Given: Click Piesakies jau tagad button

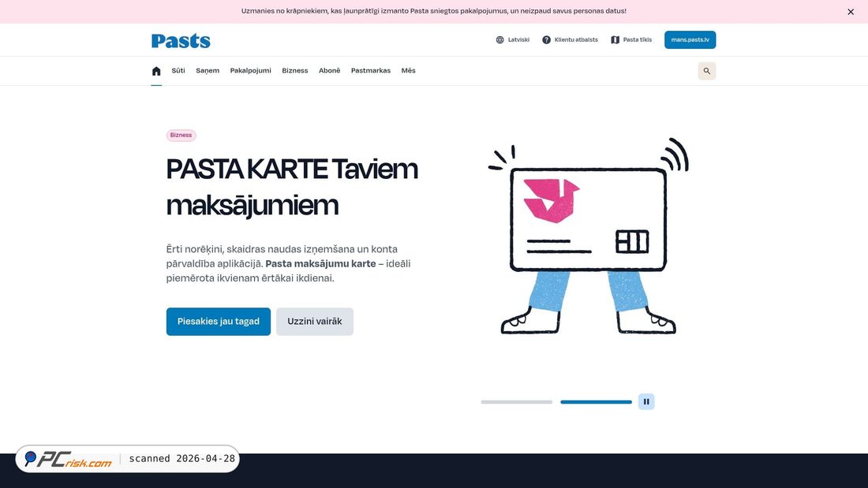Looking at the screenshot, I should (x=218, y=322).
